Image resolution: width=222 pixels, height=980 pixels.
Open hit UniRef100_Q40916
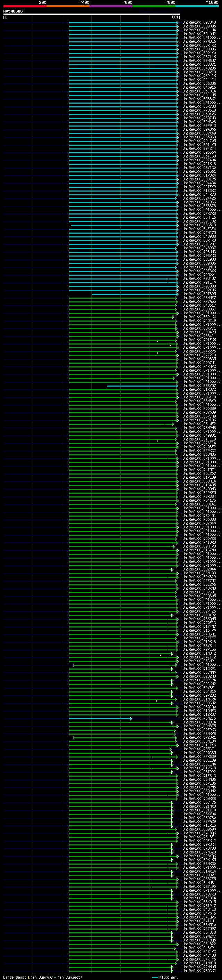click(199, 88)
